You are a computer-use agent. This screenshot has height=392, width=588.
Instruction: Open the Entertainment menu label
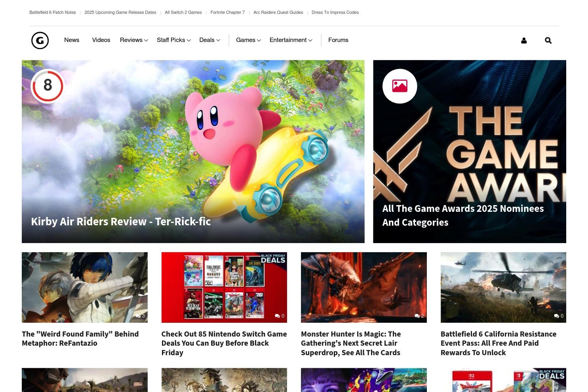coord(288,40)
